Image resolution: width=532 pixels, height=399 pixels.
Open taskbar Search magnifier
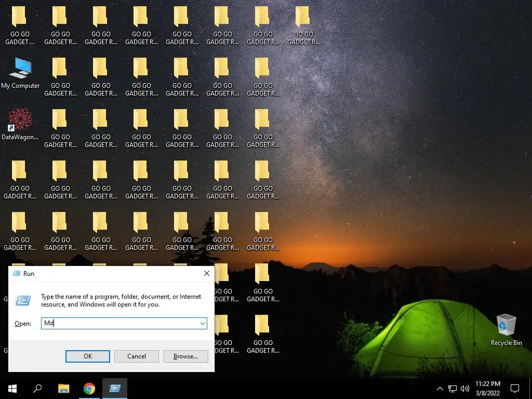coord(37,389)
